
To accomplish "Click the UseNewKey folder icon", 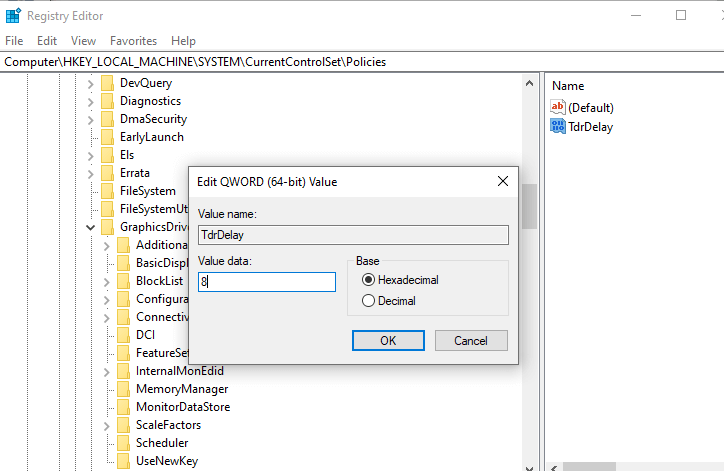I will (x=123, y=461).
